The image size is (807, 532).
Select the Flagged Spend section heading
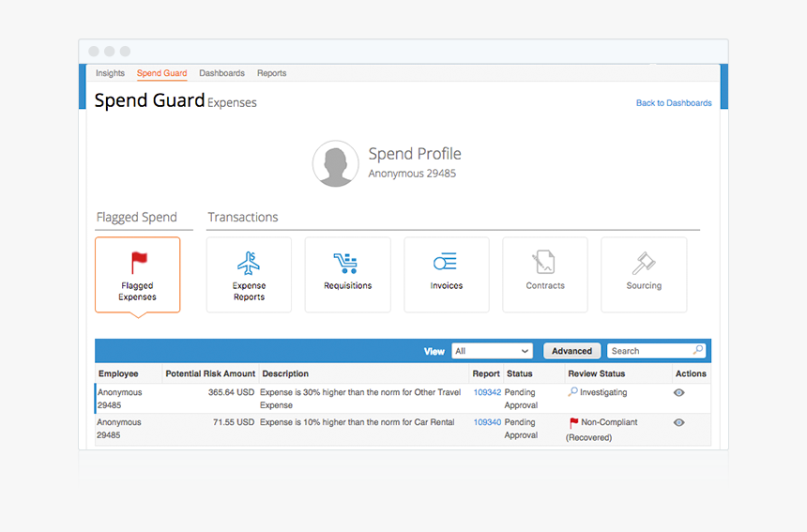137,217
